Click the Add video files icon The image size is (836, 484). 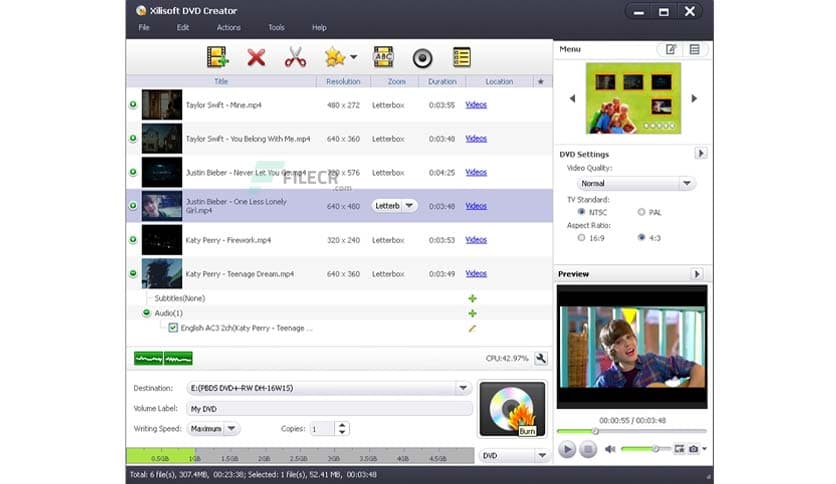218,57
